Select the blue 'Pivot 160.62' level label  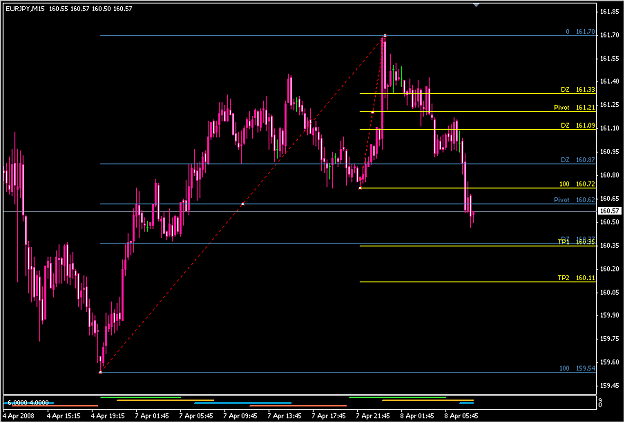tap(575, 200)
